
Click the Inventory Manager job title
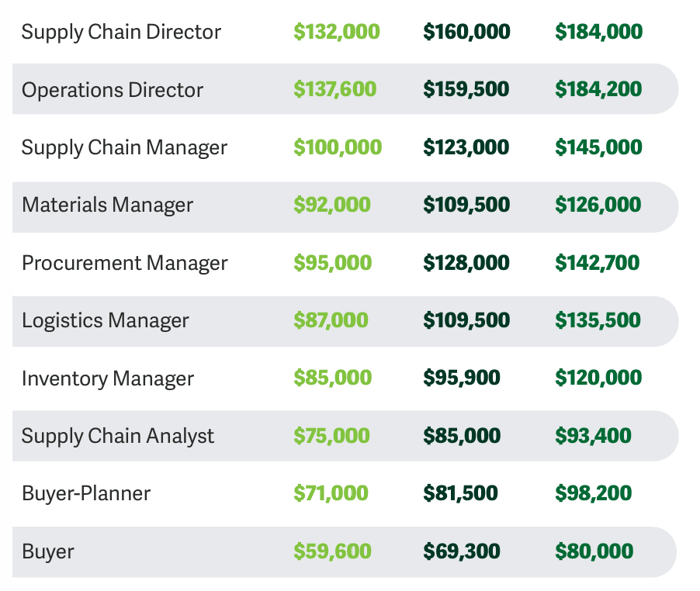108,378
